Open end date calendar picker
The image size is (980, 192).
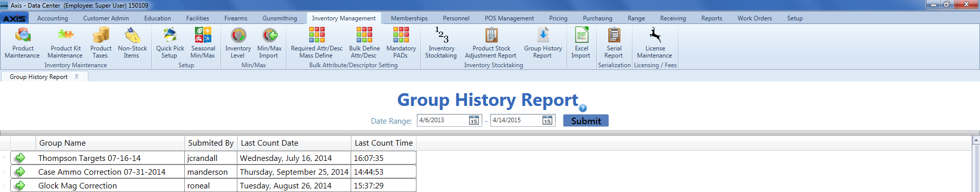(547, 121)
